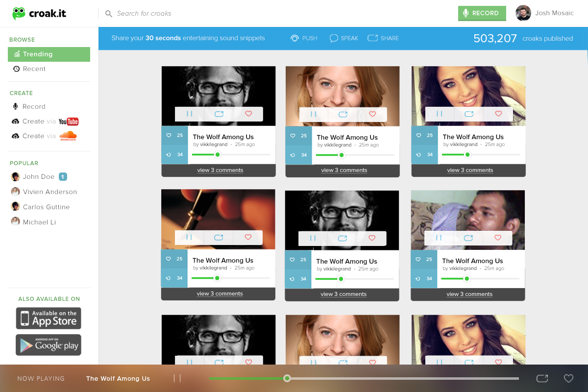This screenshot has width=588, height=392.
Task: Choose Create via SoundCloud
Action: [45, 136]
